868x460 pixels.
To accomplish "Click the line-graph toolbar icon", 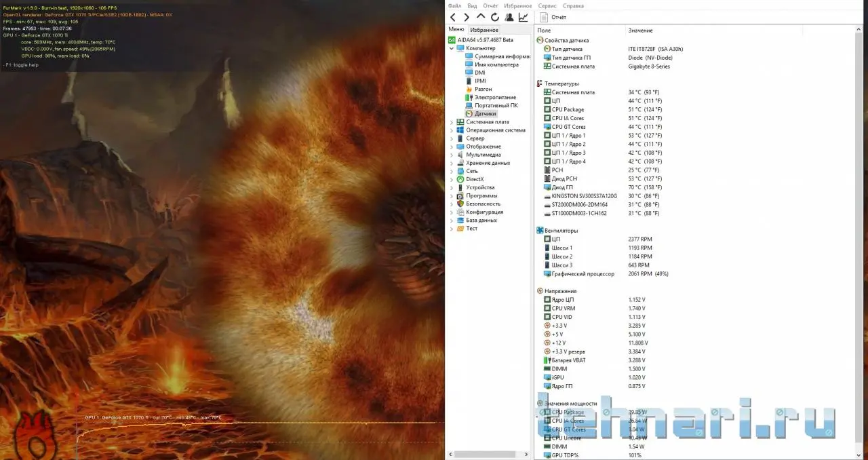I will pos(524,17).
